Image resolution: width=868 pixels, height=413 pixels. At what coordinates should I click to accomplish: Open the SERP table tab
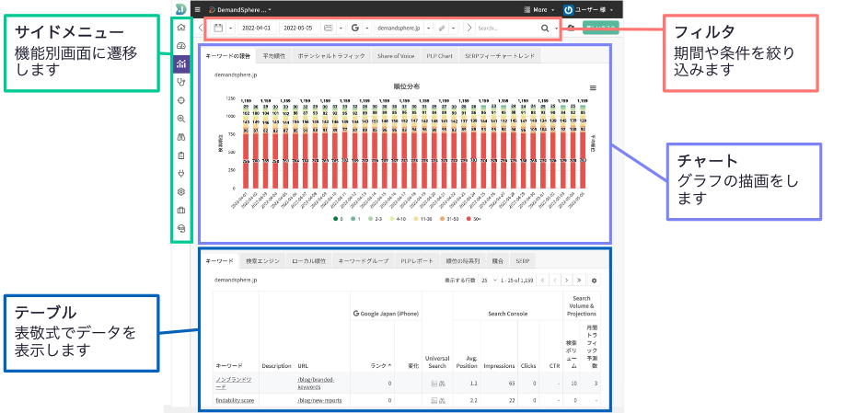point(522,261)
